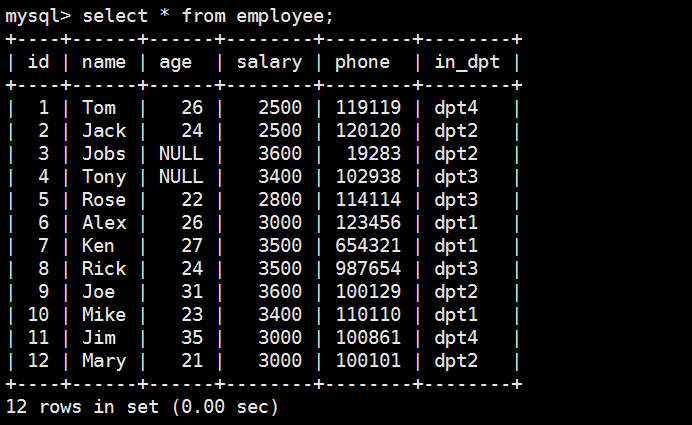Click the 'salary' column header
Image resolution: width=692 pixels, height=425 pixels.
[269, 62]
